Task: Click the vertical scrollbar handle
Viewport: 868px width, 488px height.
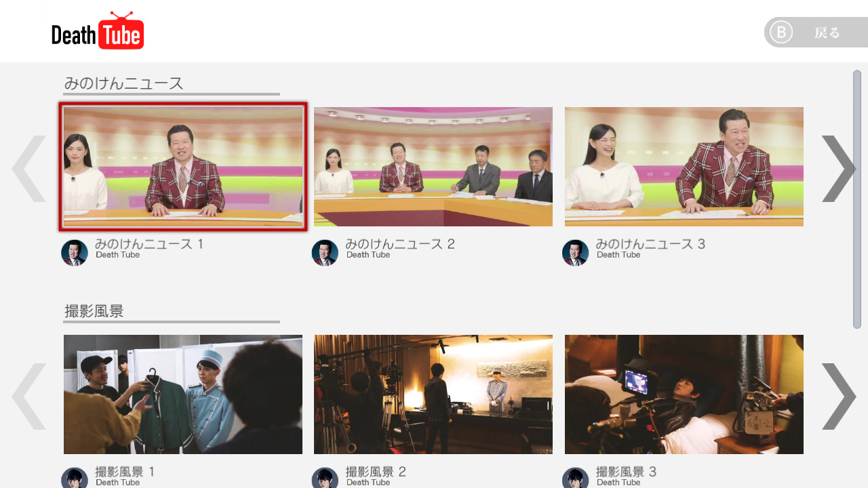Action: click(857, 199)
